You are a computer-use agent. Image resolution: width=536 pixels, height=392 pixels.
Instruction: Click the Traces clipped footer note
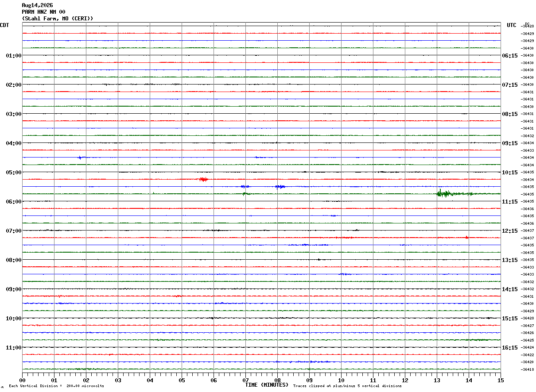pos(347,386)
